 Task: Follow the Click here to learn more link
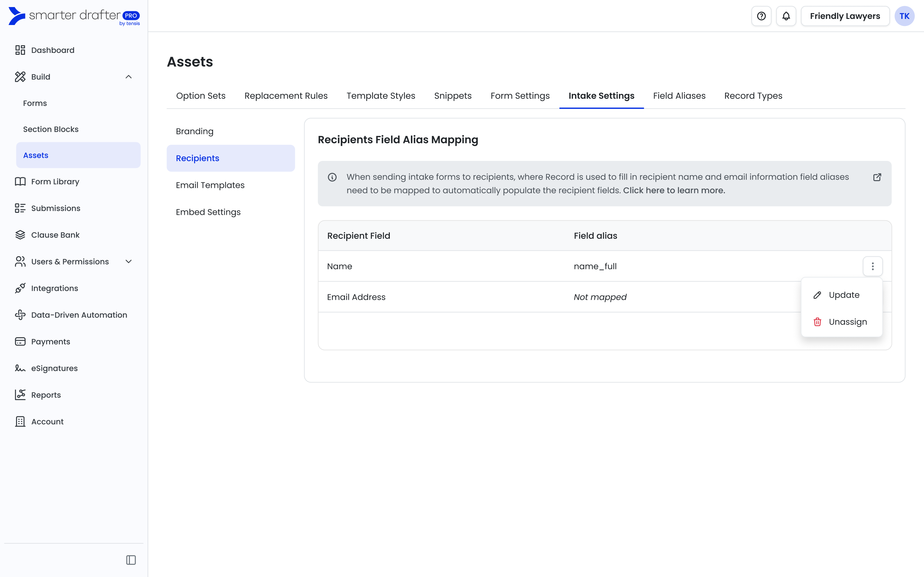(x=673, y=190)
